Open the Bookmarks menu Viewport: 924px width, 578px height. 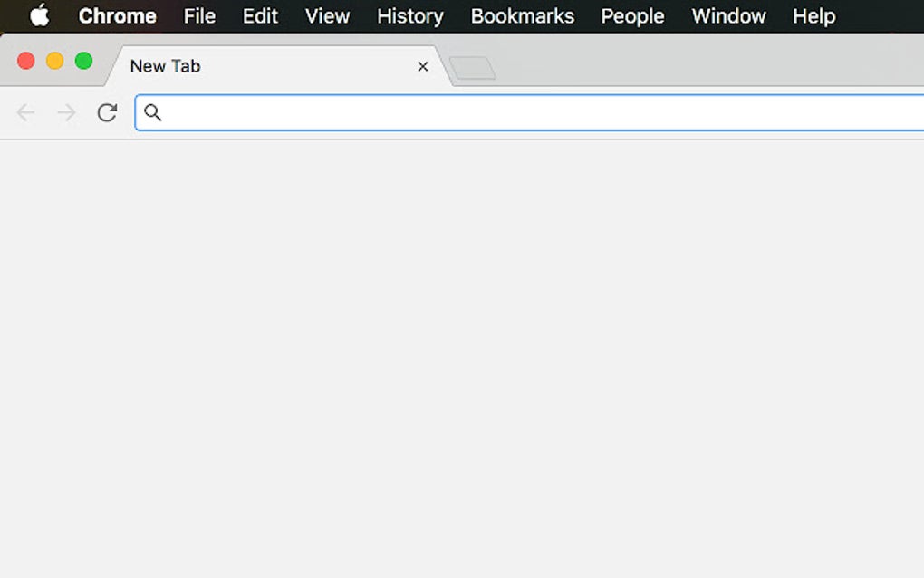[522, 15]
